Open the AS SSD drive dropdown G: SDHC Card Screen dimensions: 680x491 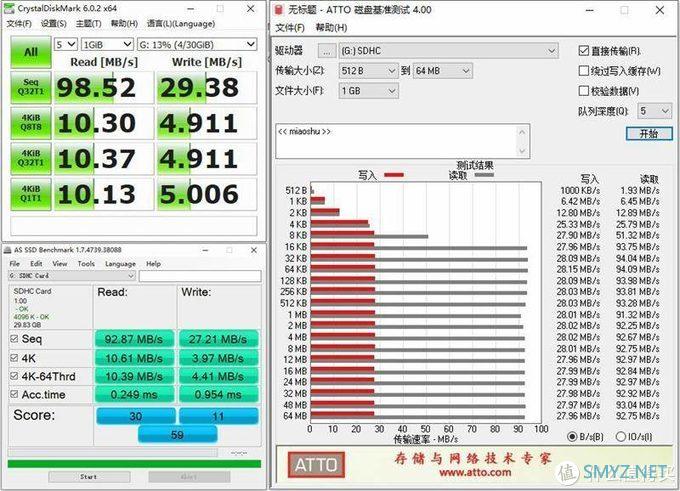pyautogui.click(x=72, y=276)
